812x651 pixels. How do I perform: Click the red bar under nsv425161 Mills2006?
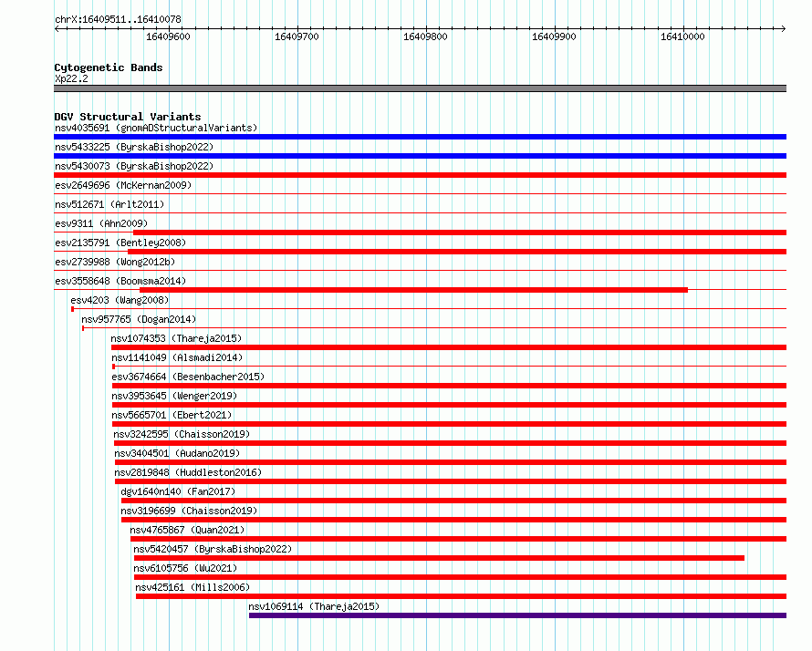462,596
